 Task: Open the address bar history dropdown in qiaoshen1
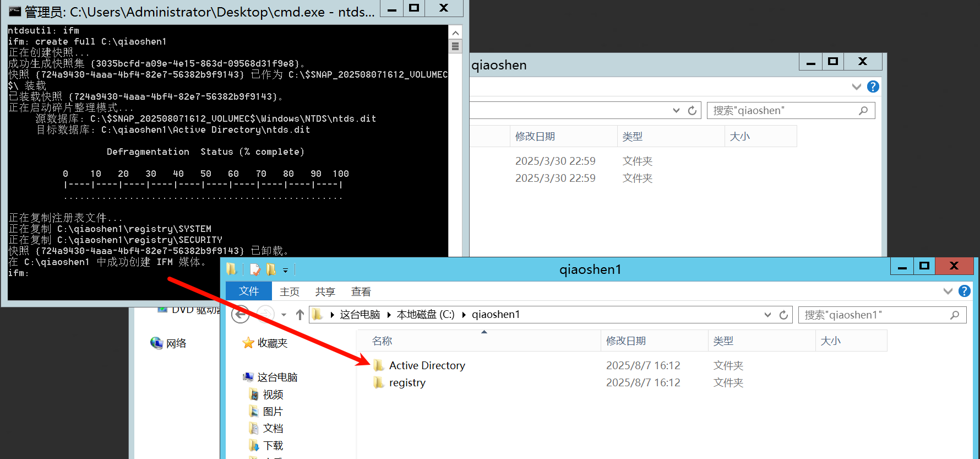click(x=767, y=315)
